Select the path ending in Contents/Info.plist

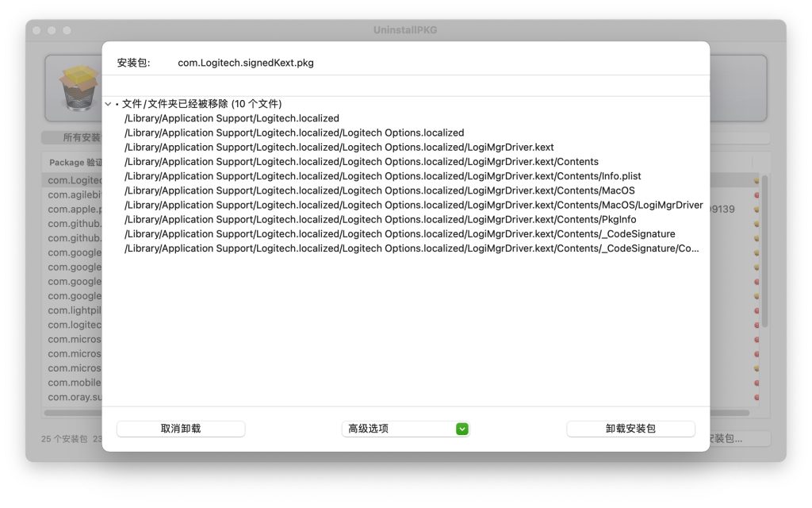(x=383, y=176)
